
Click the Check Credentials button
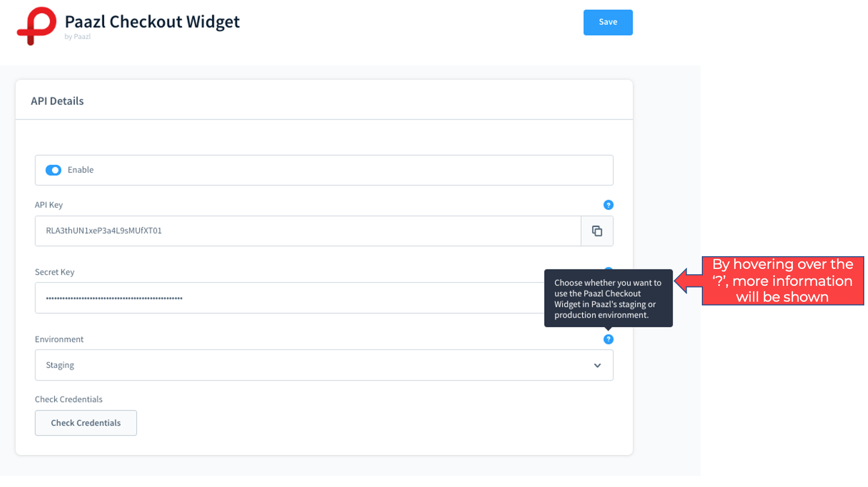pyautogui.click(x=86, y=423)
